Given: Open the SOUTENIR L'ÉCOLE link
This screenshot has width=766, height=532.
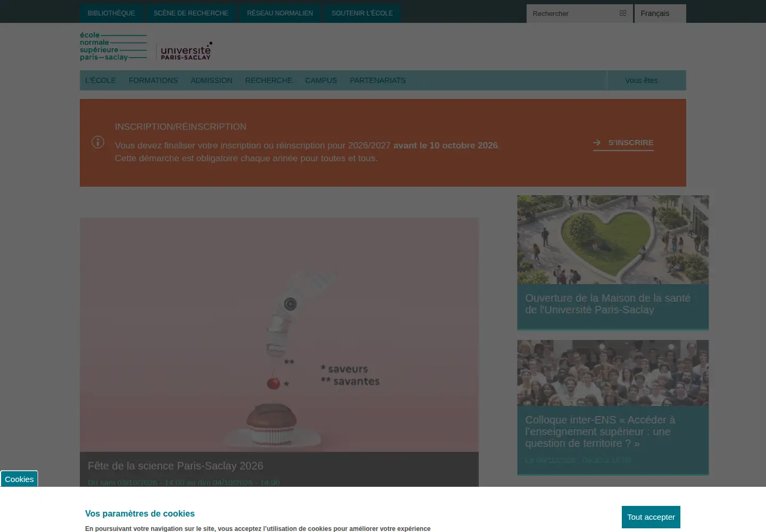Looking at the screenshot, I should click(x=362, y=13).
